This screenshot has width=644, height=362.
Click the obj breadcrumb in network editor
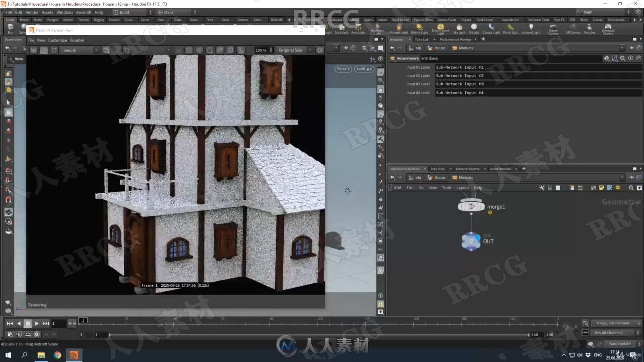pyautogui.click(x=415, y=177)
